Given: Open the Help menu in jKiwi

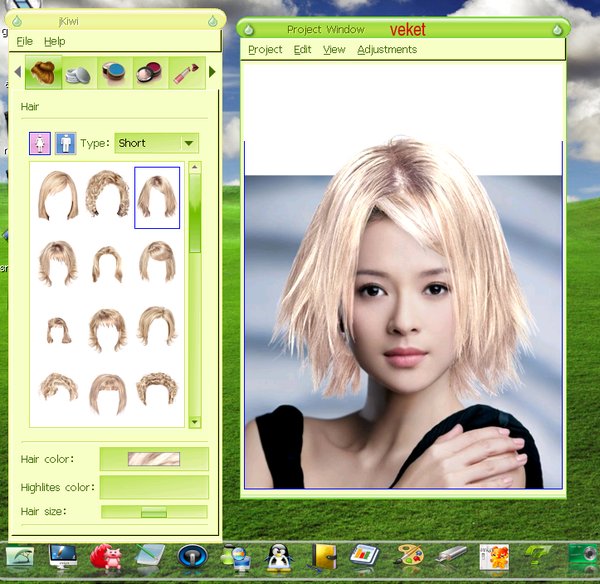Looking at the screenshot, I should (x=55, y=41).
